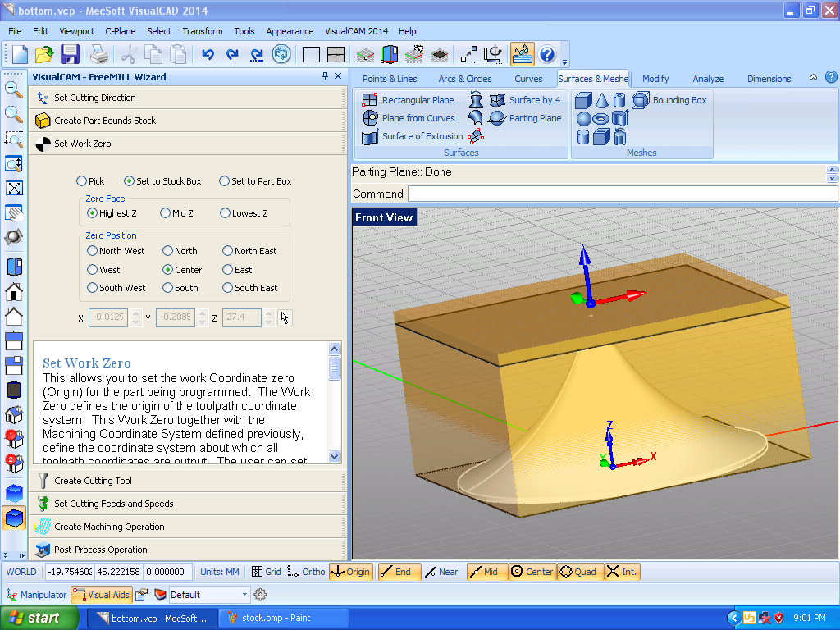Click the help text scrollbar down arrow
Screen dimensions: 840x630
click(x=335, y=456)
